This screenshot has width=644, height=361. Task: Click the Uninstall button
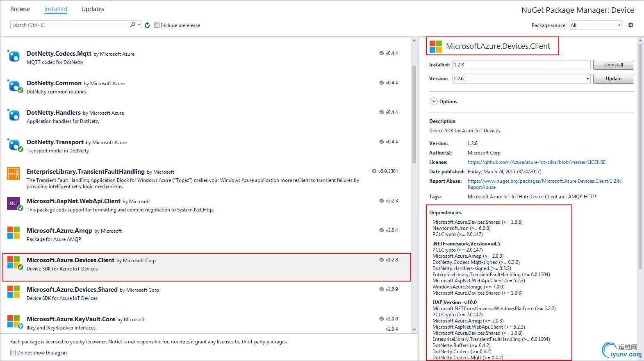coord(613,65)
